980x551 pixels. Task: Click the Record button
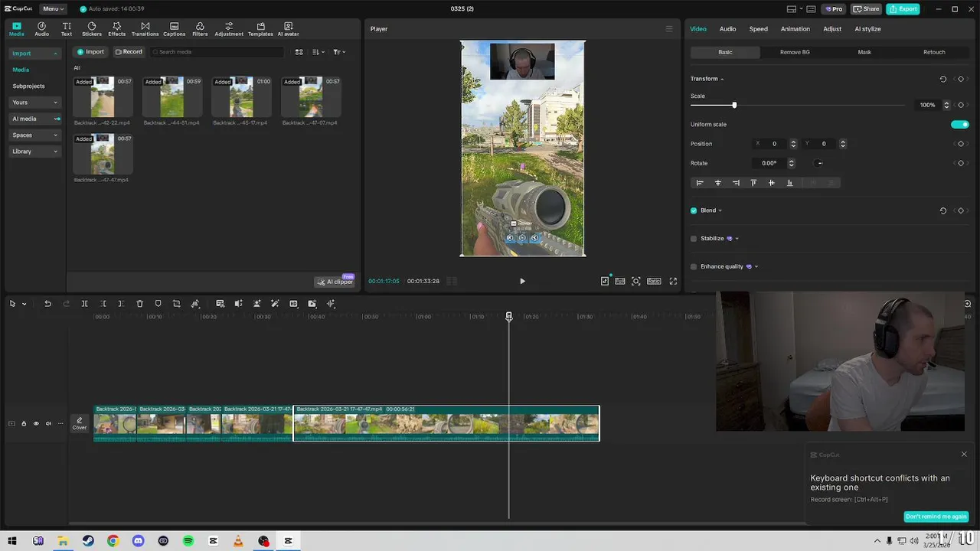pos(129,52)
